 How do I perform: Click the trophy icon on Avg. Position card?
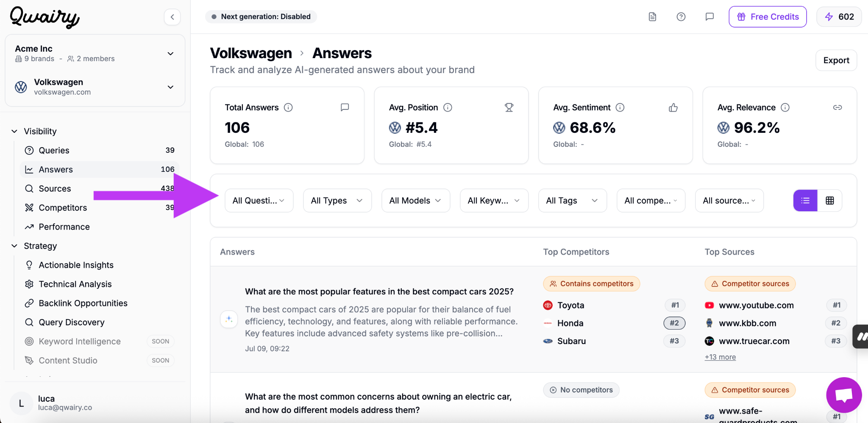click(x=509, y=108)
